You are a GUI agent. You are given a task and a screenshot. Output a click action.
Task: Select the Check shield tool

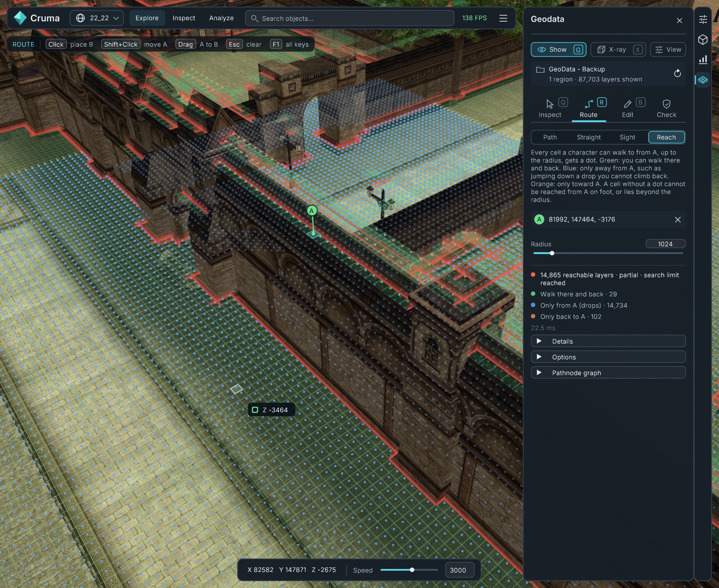point(666,108)
